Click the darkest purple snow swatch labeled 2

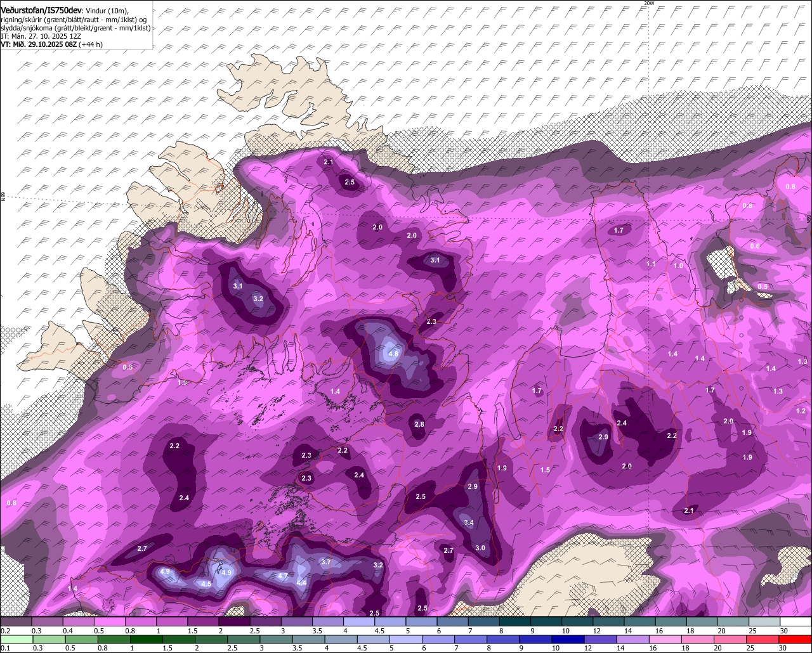point(234,622)
